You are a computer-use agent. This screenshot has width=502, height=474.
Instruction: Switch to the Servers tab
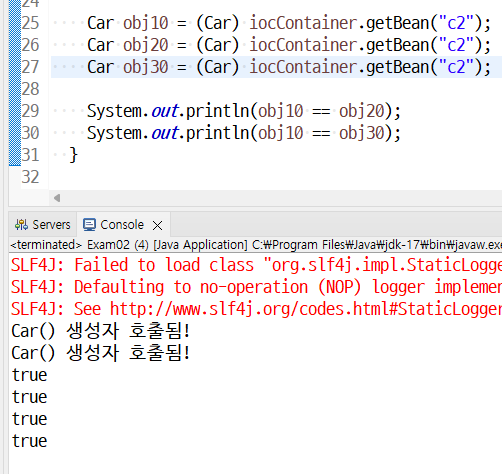[x=43, y=225]
